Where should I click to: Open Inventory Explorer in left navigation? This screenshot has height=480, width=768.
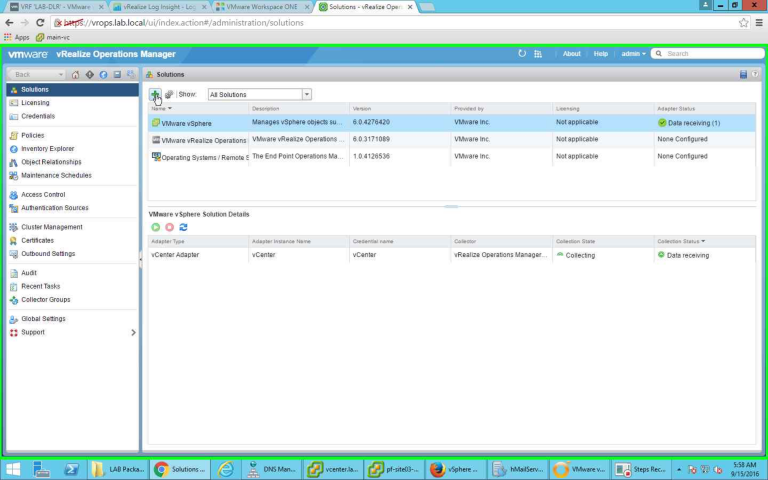coord(48,148)
